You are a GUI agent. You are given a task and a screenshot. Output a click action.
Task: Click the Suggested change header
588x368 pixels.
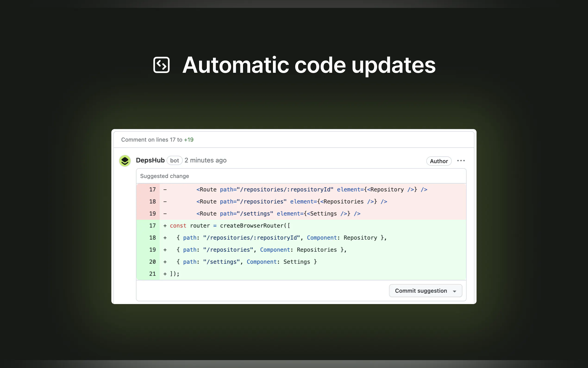164,176
